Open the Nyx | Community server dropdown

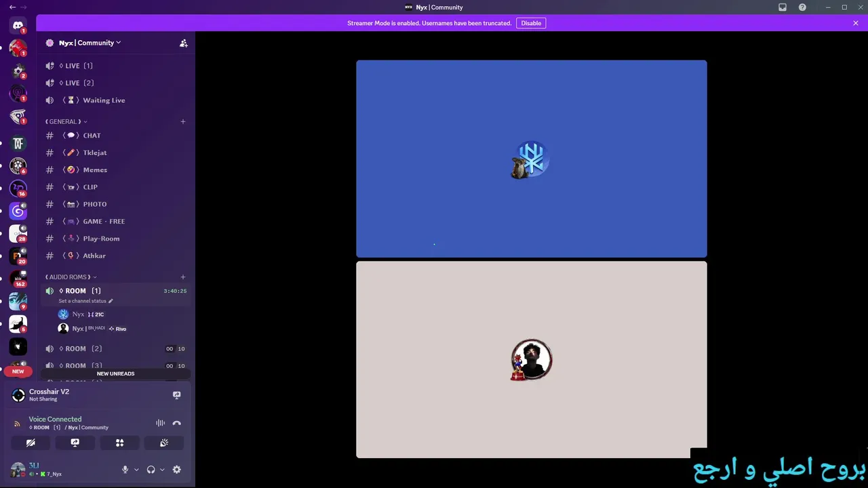click(90, 43)
